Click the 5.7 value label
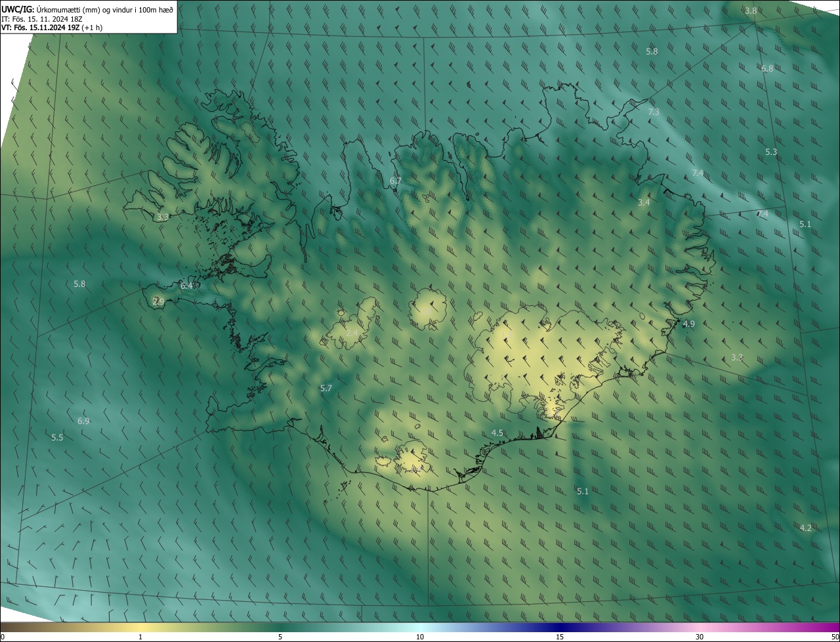The height and width of the screenshot is (642, 840). click(x=326, y=389)
